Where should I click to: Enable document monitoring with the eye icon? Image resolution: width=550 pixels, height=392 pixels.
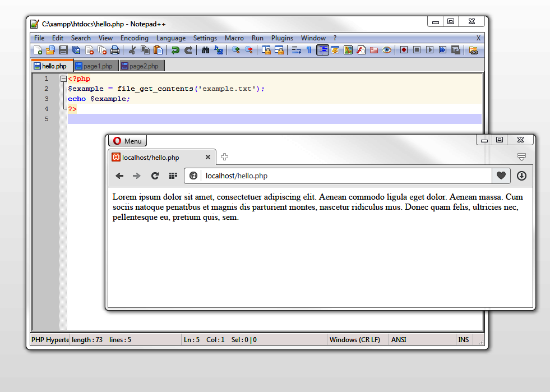point(386,50)
